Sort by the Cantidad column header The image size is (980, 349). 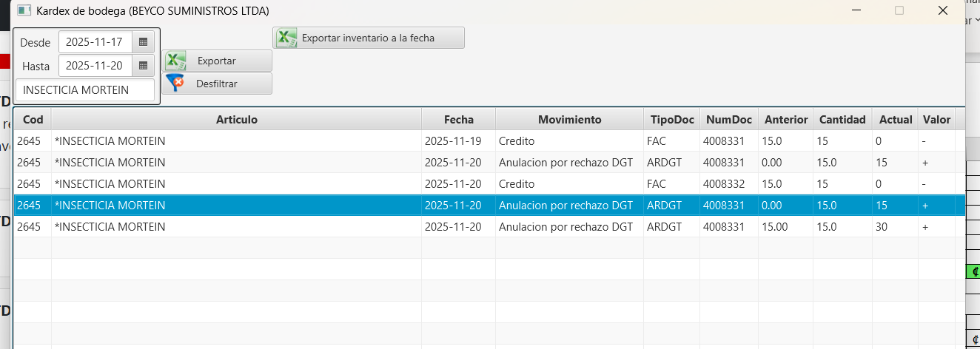click(x=842, y=119)
